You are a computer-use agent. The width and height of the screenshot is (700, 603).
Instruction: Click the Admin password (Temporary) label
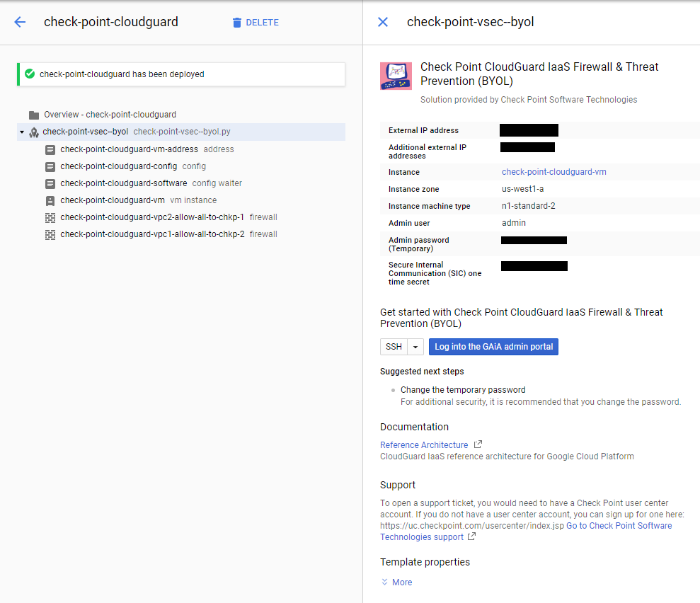[x=419, y=244]
